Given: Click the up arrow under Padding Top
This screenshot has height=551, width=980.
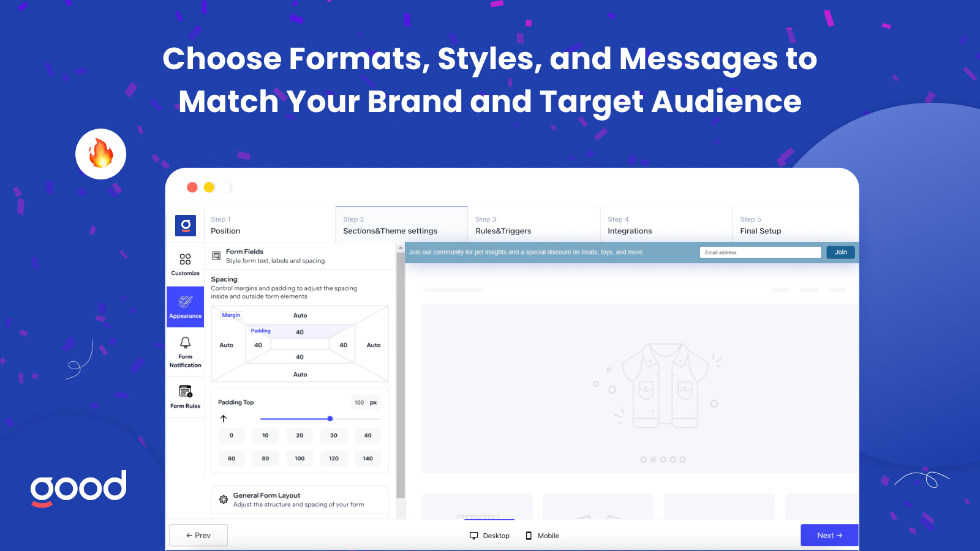Looking at the screenshot, I should pos(224,419).
